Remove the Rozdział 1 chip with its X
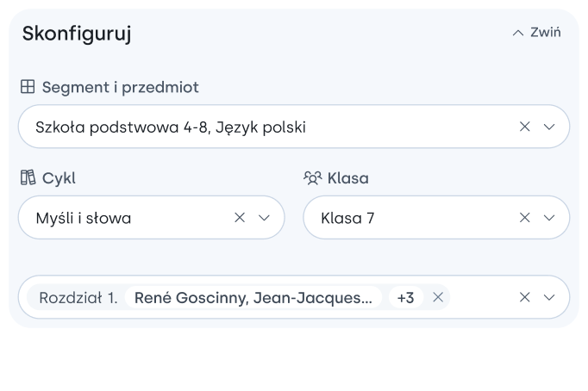 point(437,297)
